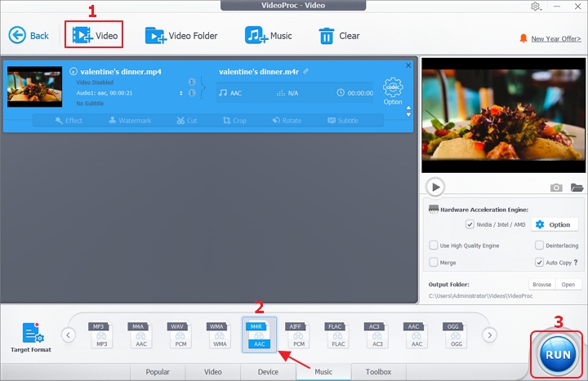This screenshot has width=588, height=381.
Task: Open Target Format settings
Action: [31, 337]
